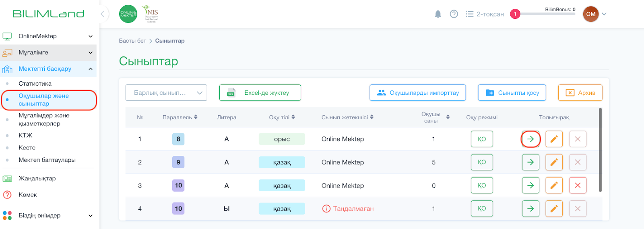Click the ҚО mode button for class 9 А

pyautogui.click(x=482, y=162)
